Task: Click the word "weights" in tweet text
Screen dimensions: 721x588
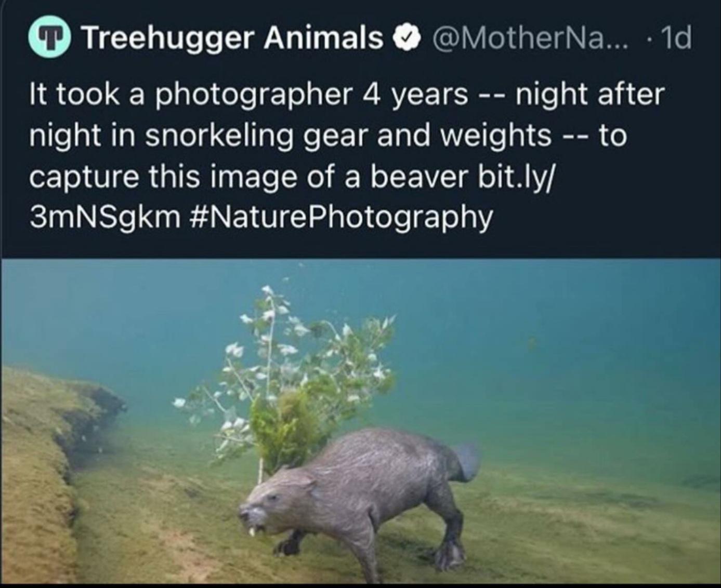Action: 495,136
